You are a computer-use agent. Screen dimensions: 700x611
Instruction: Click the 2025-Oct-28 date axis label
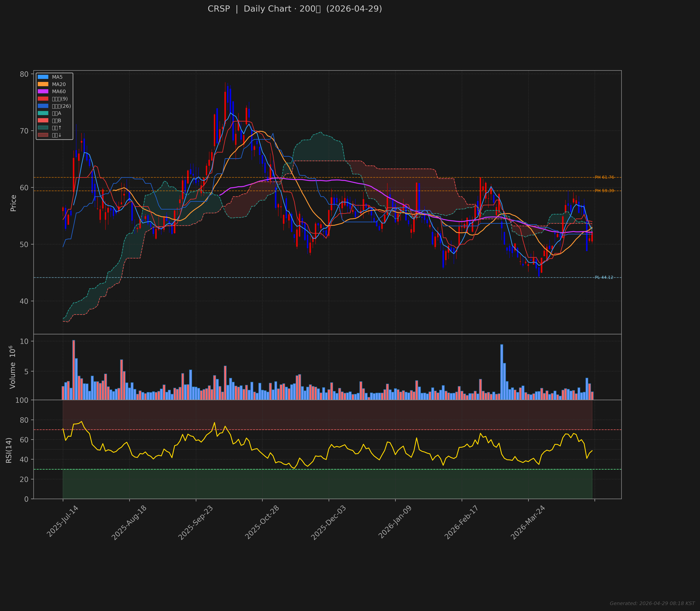pyautogui.click(x=262, y=522)
